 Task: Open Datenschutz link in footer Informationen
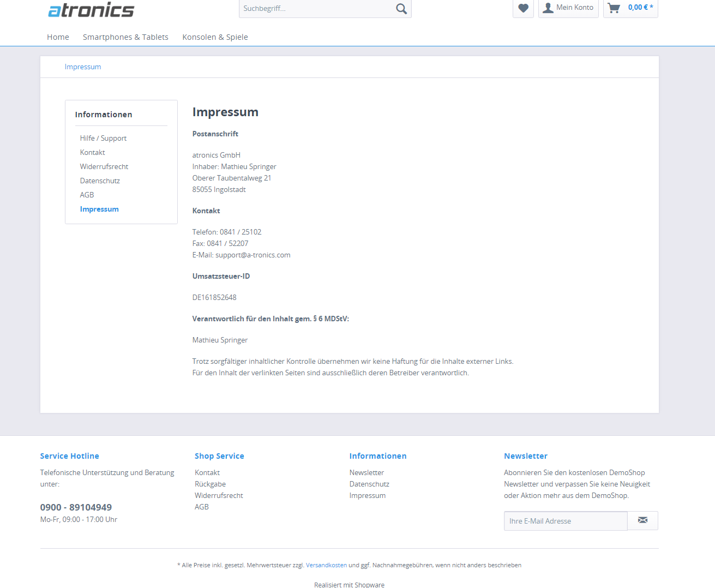click(369, 484)
